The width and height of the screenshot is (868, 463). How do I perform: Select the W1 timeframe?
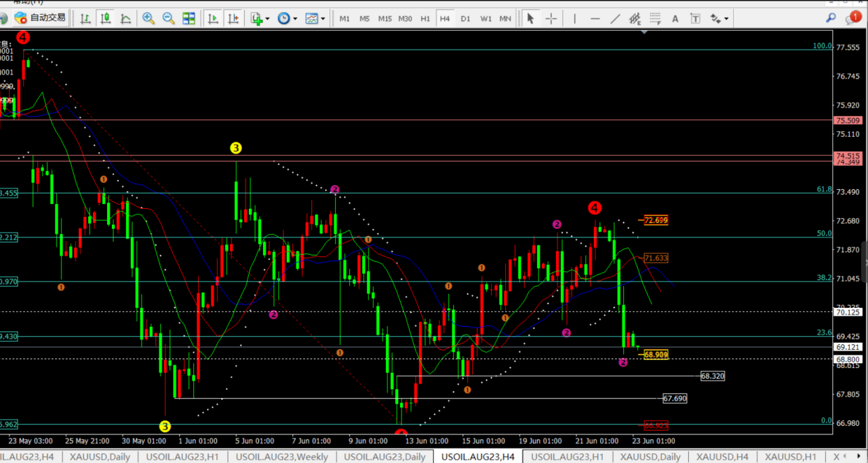[x=486, y=18]
